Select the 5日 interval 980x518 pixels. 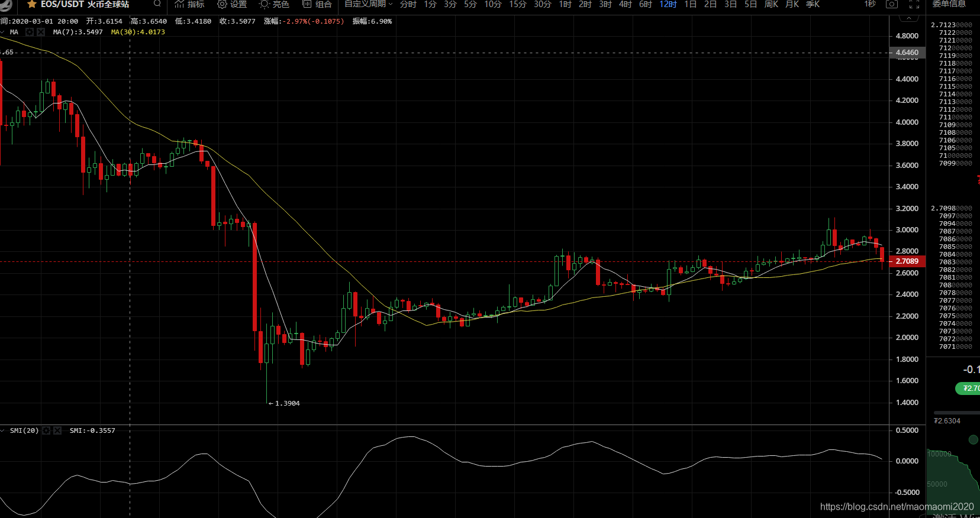click(x=751, y=4)
